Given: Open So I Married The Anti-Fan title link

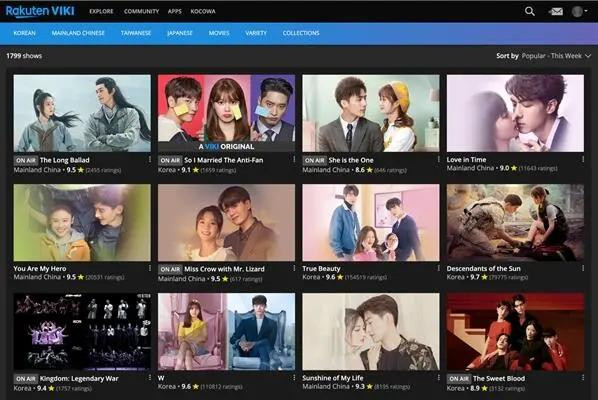Looking at the screenshot, I should pyautogui.click(x=223, y=160).
